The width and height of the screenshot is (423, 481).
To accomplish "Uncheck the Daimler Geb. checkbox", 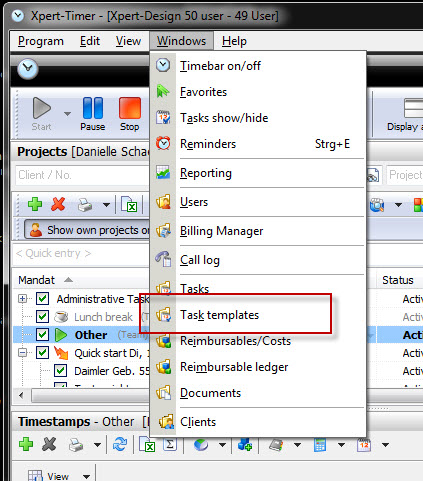I will [x=61, y=371].
